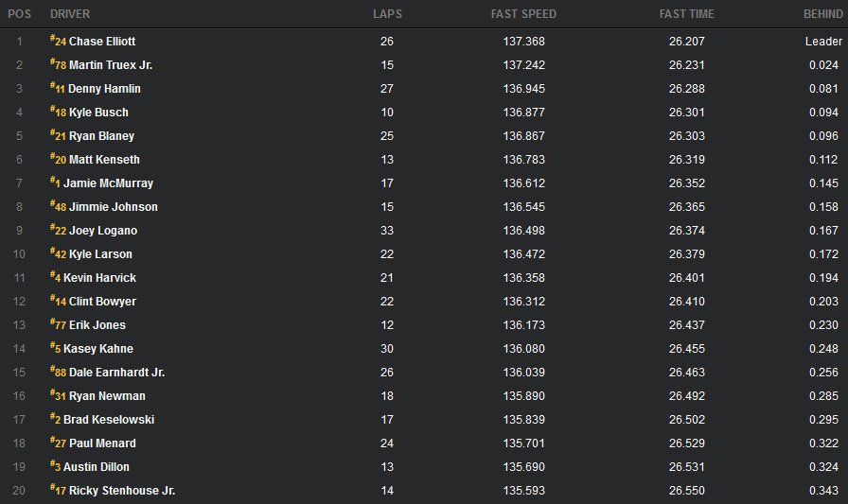Sort by the DRIVER column header
This screenshot has height=504, width=848.
(70, 14)
